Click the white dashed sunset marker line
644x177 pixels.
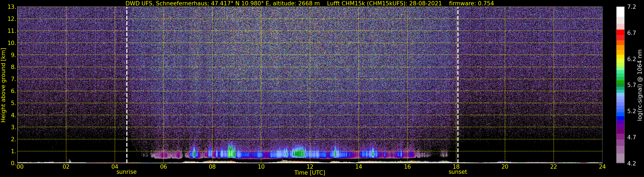tap(458, 85)
